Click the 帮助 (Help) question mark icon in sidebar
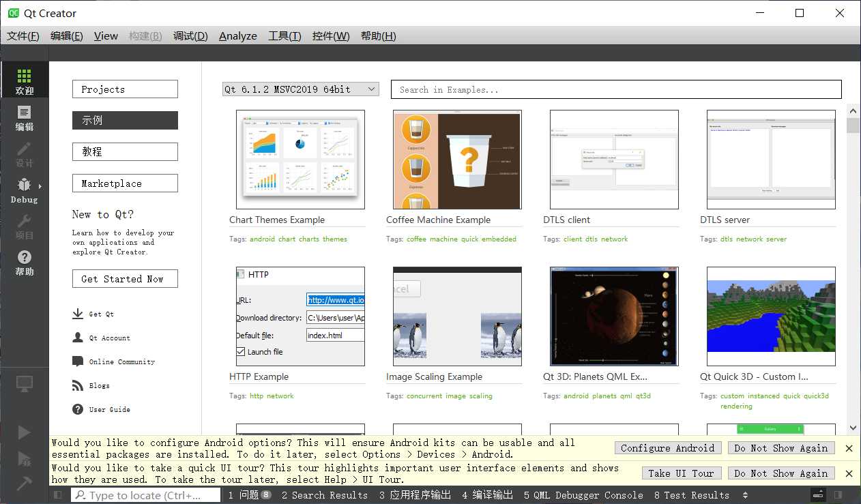 pyautogui.click(x=24, y=261)
